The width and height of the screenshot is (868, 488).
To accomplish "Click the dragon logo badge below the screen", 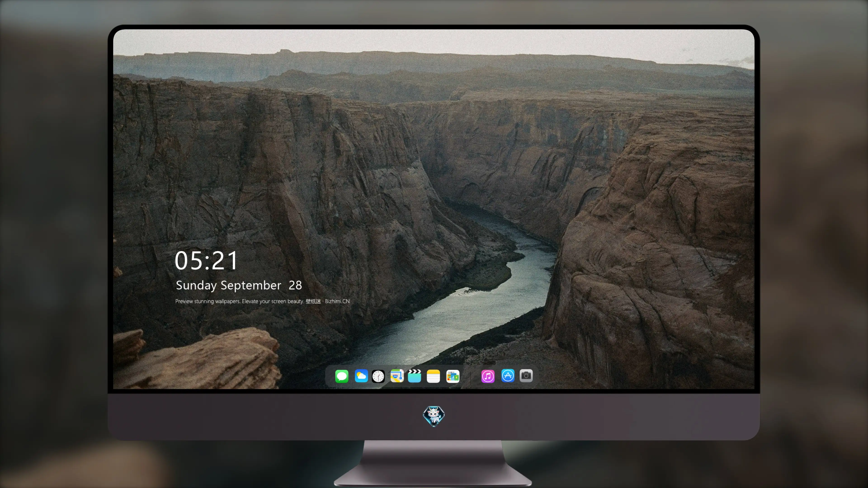I will click(x=434, y=416).
